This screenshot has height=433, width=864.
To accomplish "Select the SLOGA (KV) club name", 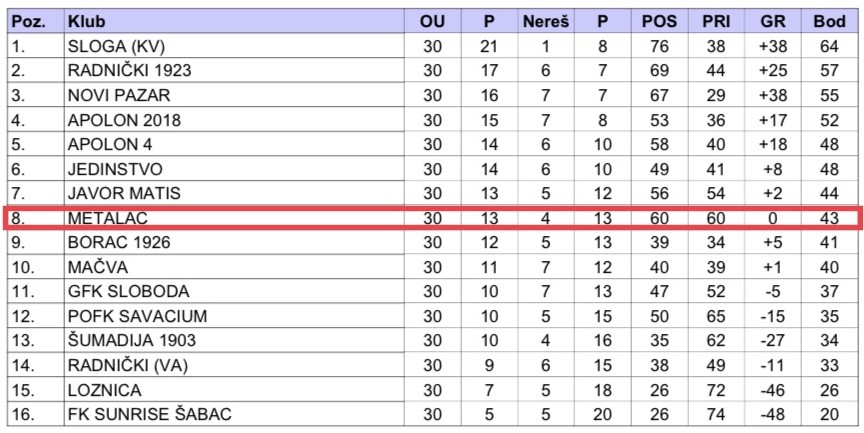I will 113,45.
